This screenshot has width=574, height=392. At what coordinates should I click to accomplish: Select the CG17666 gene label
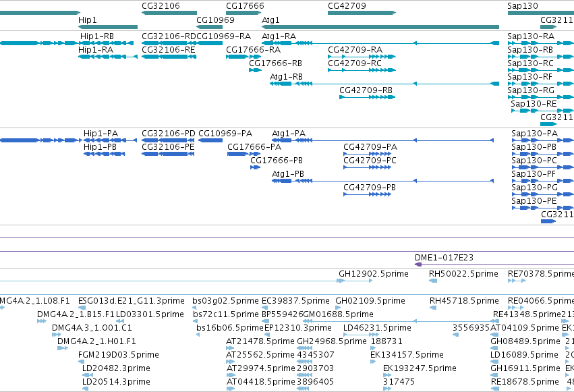coord(245,6)
